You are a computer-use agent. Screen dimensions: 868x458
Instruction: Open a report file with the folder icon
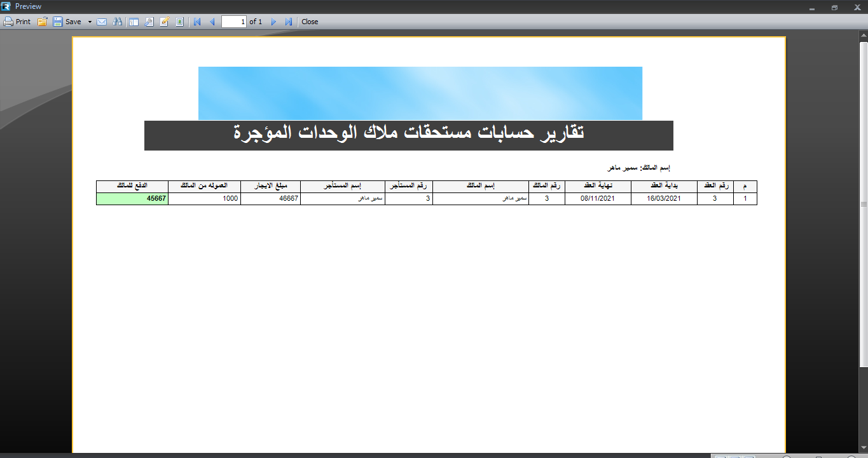pyautogui.click(x=43, y=22)
